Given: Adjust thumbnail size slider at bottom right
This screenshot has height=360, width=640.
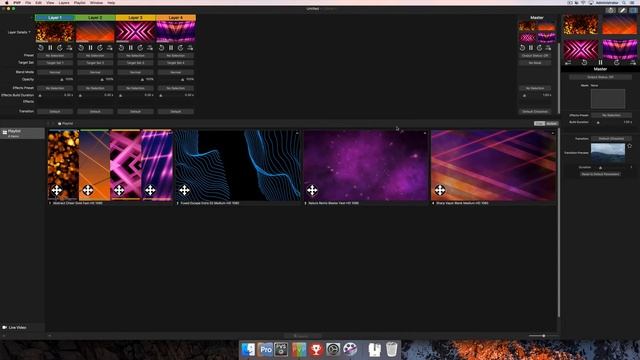Looking at the screenshot, I should click(543, 336).
